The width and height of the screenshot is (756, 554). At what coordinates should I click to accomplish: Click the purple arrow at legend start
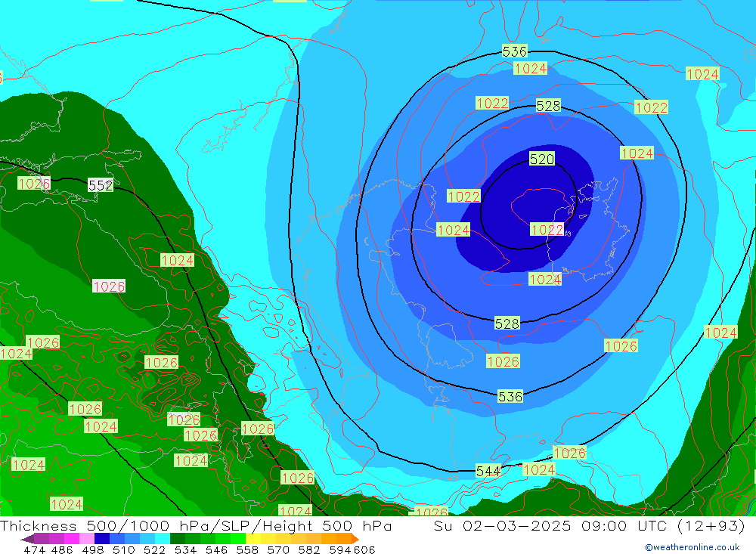click(26, 539)
